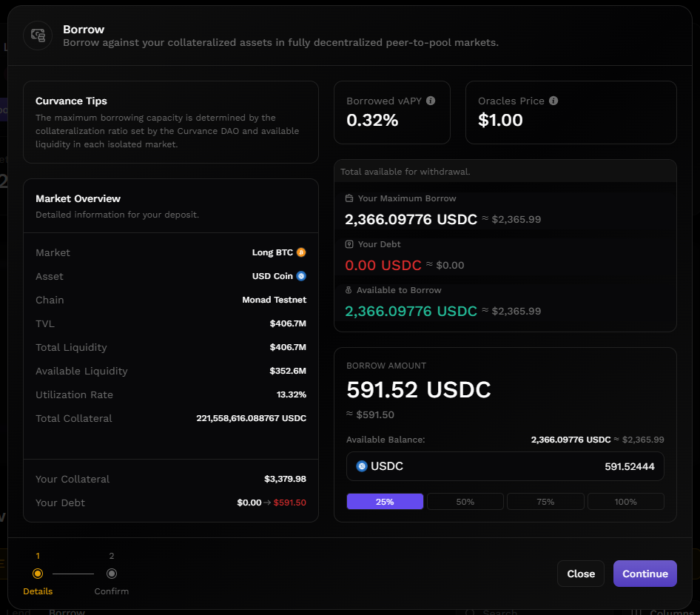Click the Your Debt icon
Screen dimensions: 700x615
click(349, 244)
